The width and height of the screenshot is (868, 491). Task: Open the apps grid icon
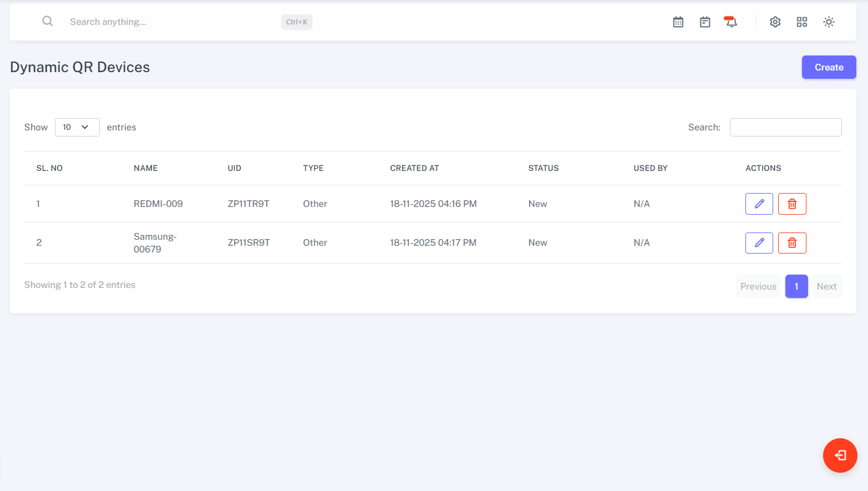801,22
